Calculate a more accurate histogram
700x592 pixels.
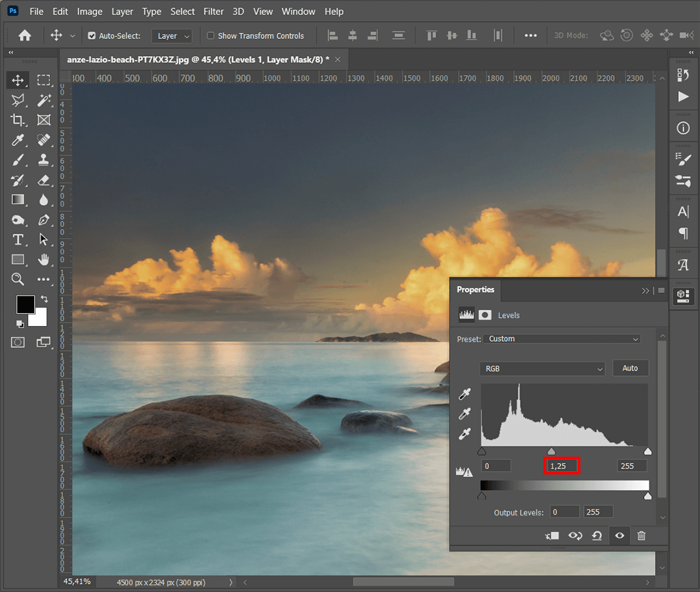(x=463, y=472)
